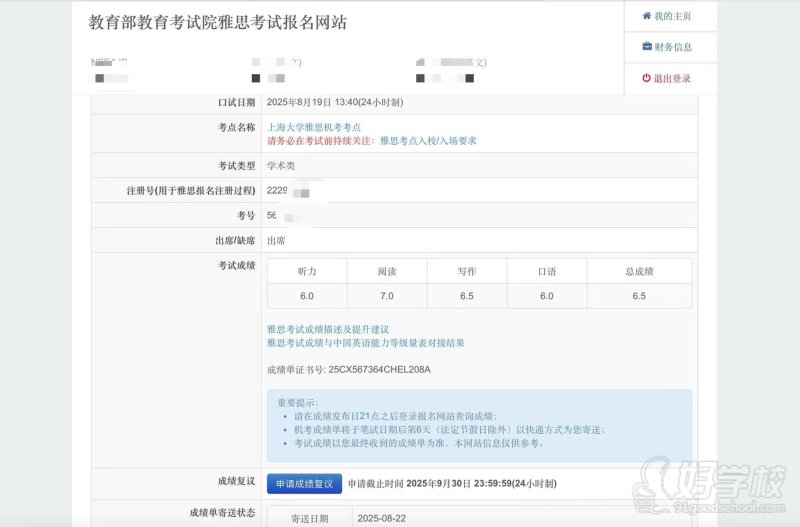
Task: Click the 重要提示 heading in blue box
Action: [297, 403]
